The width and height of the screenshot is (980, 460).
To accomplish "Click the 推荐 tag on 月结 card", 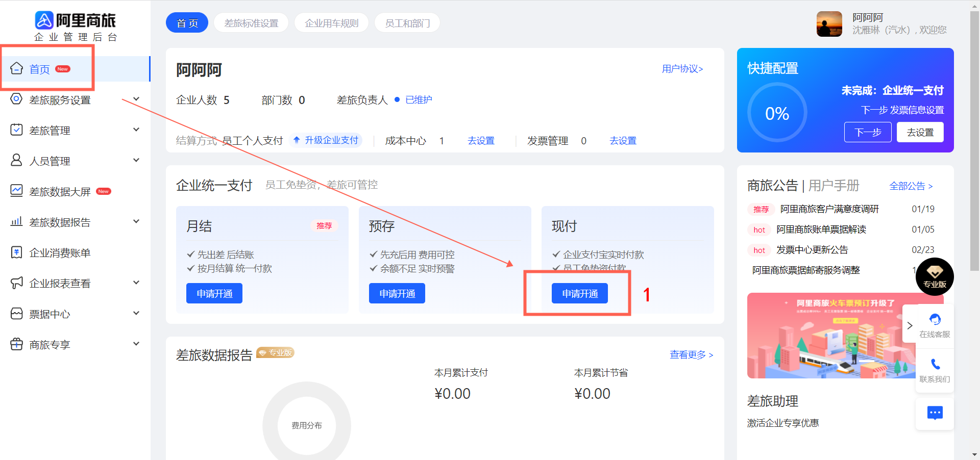I will [x=324, y=225].
